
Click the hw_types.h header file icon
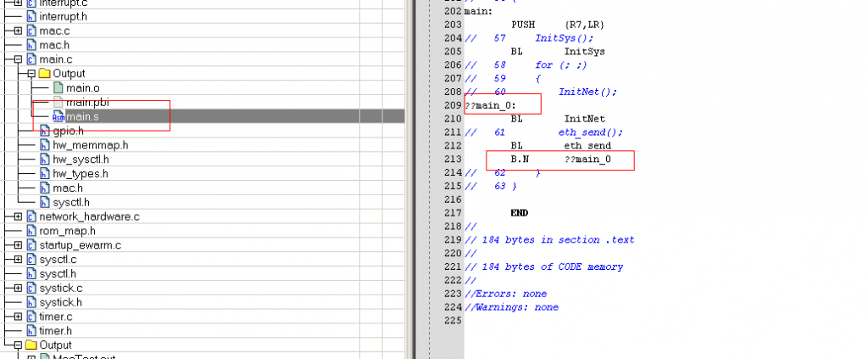[45, 173]
